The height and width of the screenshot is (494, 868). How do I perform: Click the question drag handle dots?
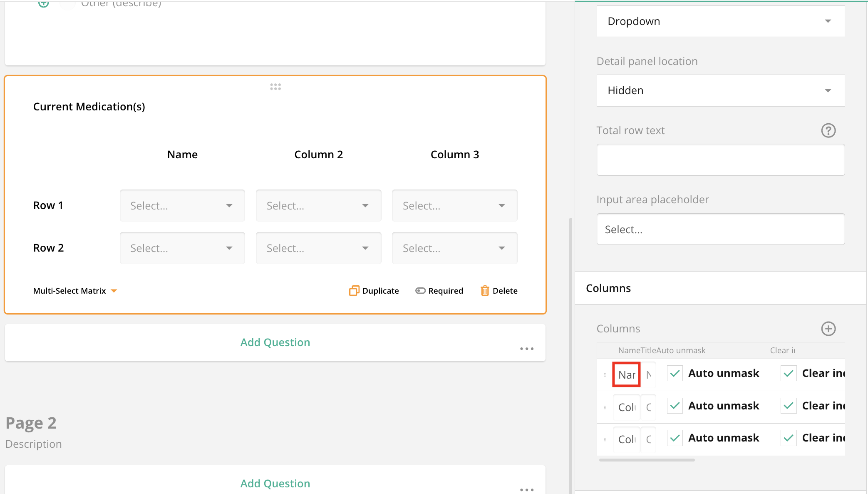275,87
